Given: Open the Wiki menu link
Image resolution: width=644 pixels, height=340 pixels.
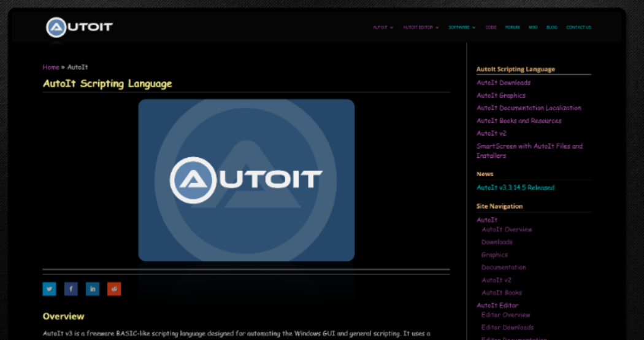Looking at the screenshot, I should coord(533,28).
